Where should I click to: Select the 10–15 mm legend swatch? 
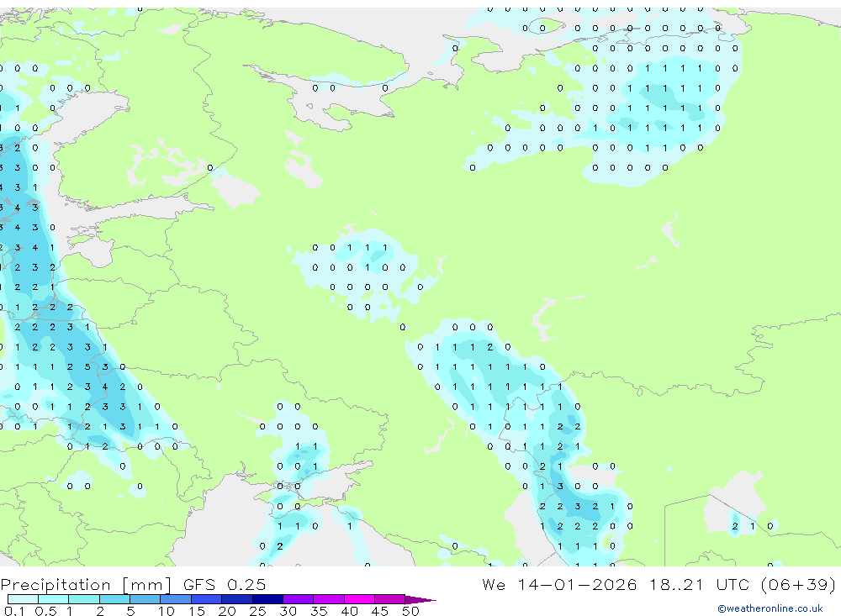click(176, 599)
